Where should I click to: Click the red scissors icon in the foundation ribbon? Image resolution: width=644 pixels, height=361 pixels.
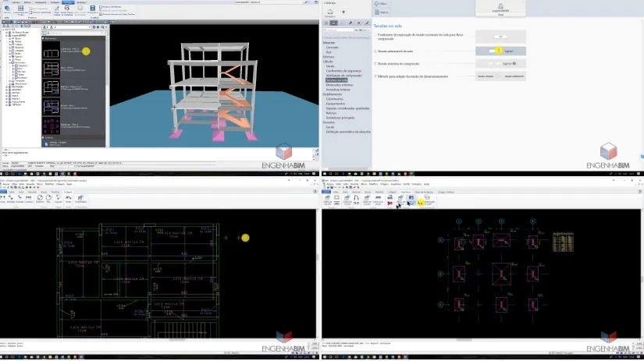pos(390,203)
